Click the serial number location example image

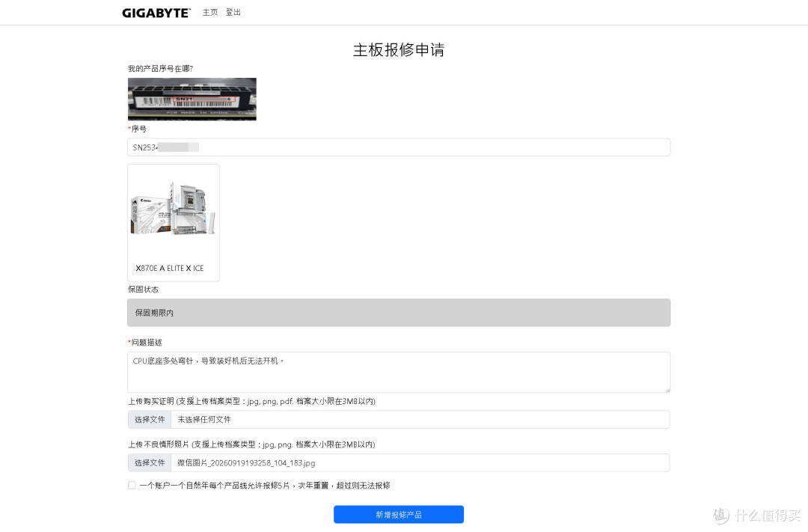pos(192,99)
